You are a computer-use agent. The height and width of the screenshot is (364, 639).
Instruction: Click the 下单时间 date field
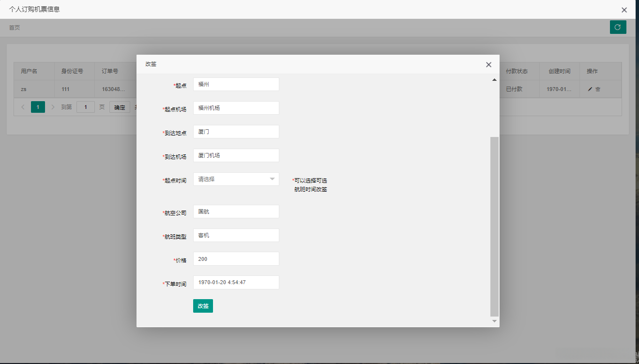point(236,282)
